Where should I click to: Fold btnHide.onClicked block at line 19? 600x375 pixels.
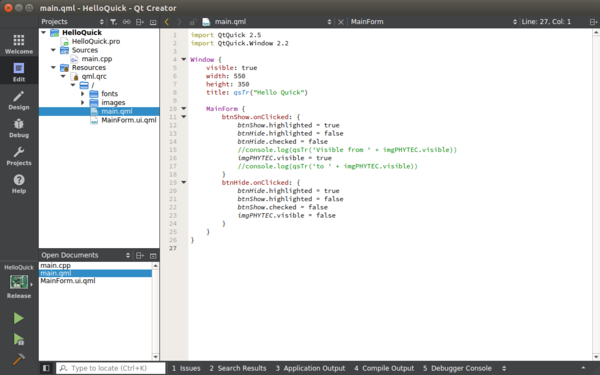pyautogui.click(x=184, y=183)
